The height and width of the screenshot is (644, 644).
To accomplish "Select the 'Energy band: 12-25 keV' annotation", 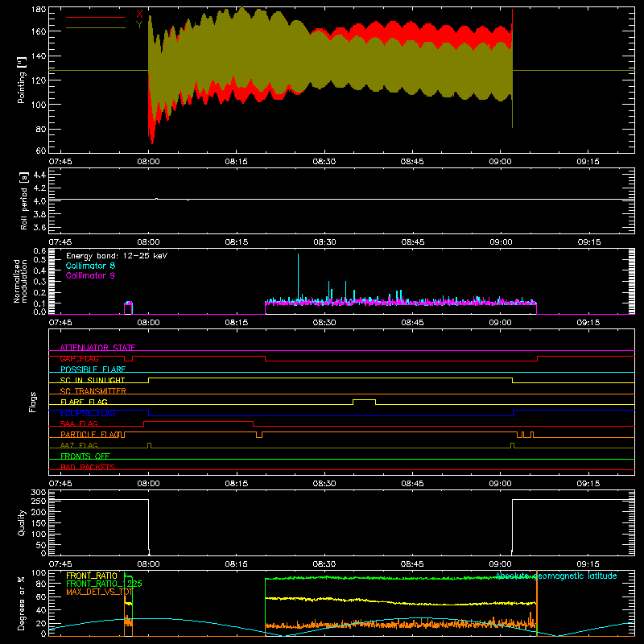I will point(117,256).
